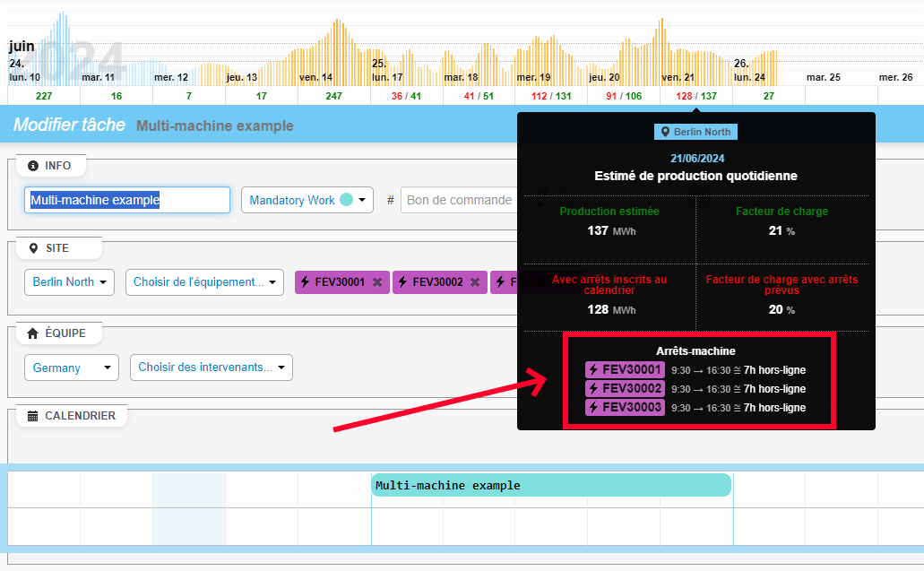
Task: Click the FEV30002 tag in Arrêts-machine list
Action: [625, 389]
